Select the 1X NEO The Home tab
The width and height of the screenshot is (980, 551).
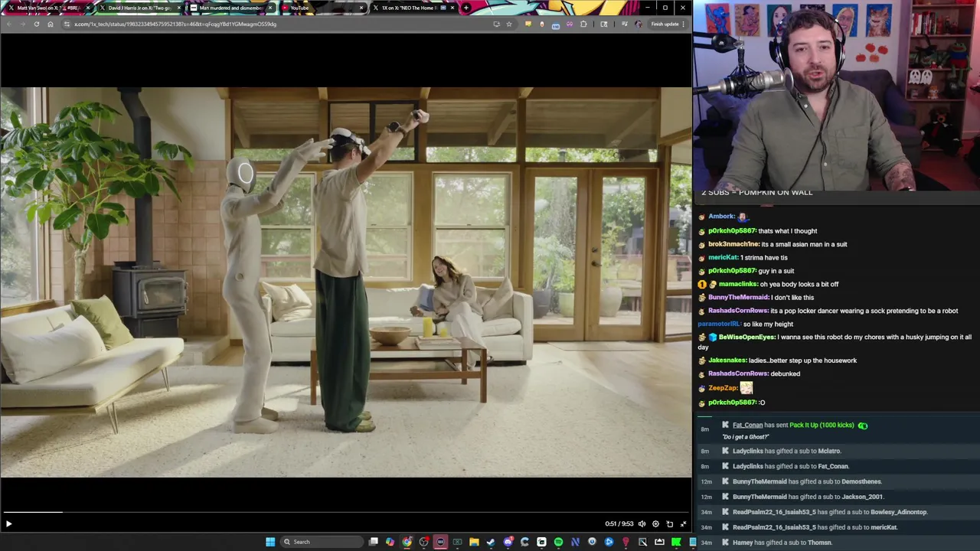(413, 8)
